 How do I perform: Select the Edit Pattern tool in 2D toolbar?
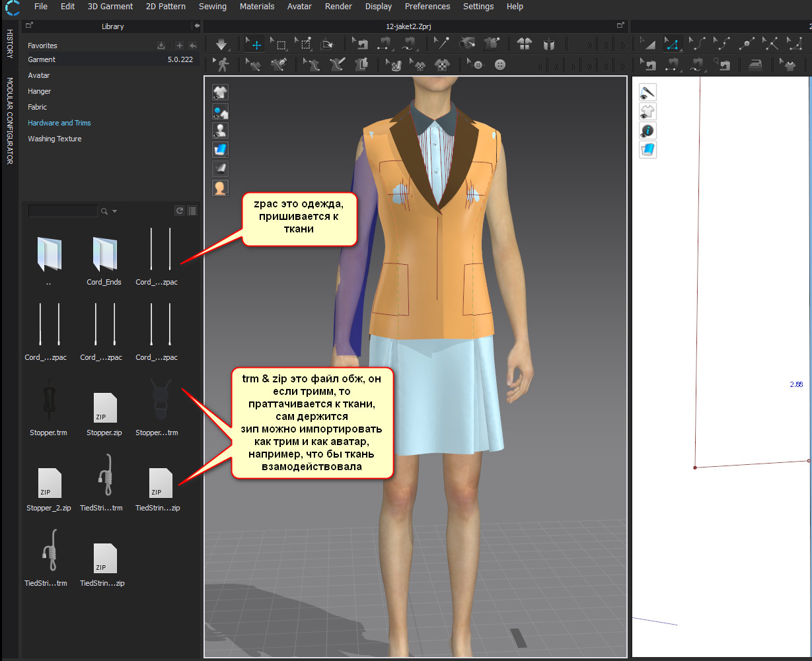(x=672, y=45)
